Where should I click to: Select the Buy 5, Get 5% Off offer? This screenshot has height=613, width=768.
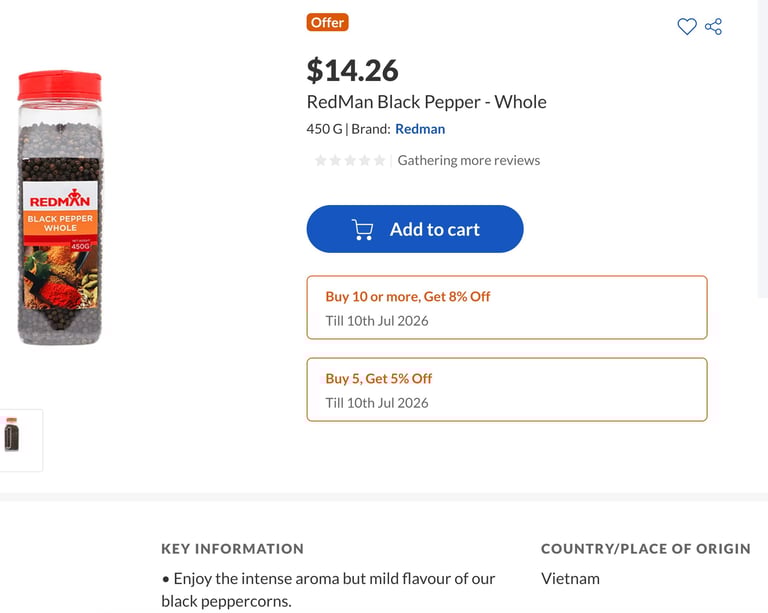pyautogui.click(x=506, y=389)
